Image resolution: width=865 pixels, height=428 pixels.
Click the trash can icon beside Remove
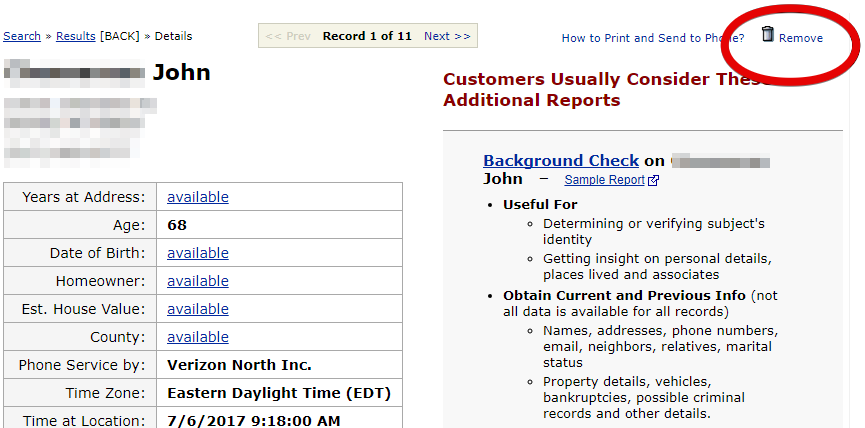[x=767, y=34]
